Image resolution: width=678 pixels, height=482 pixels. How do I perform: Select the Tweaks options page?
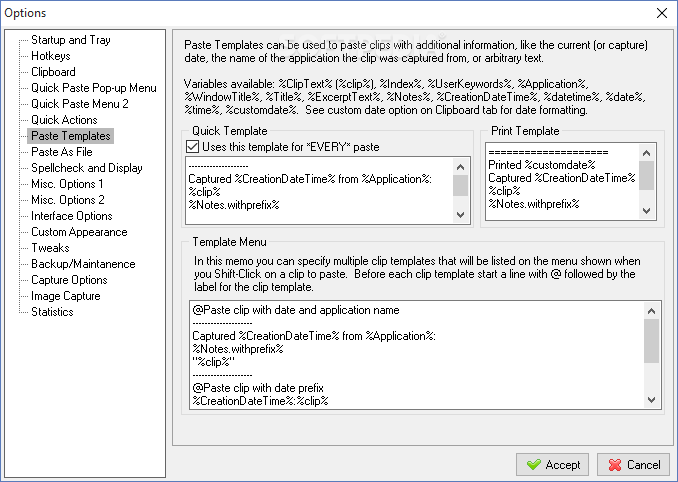tap(50, 248)
